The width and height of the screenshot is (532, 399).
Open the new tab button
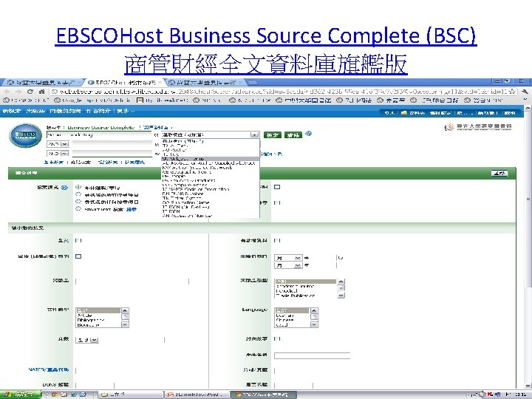click(x=252, y=82)
